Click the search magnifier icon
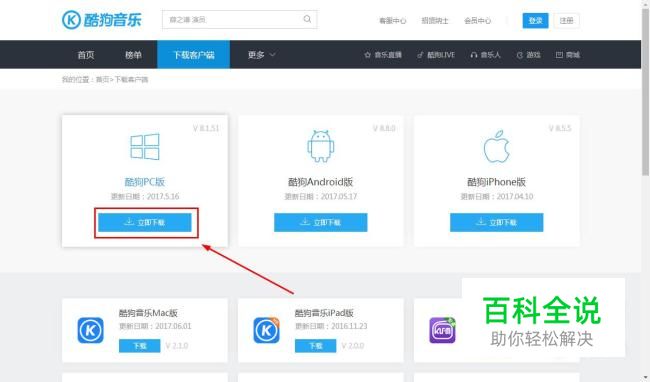 click(x=307, y=19)
